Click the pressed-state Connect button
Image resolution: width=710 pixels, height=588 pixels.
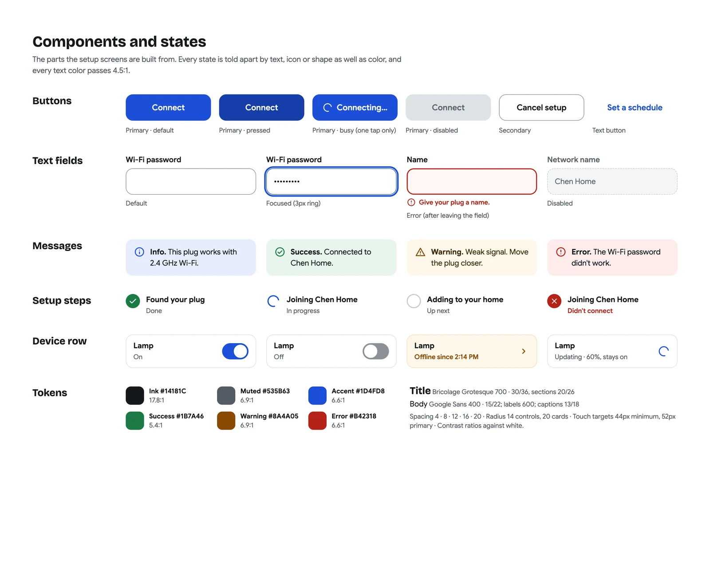pos(261,107)
